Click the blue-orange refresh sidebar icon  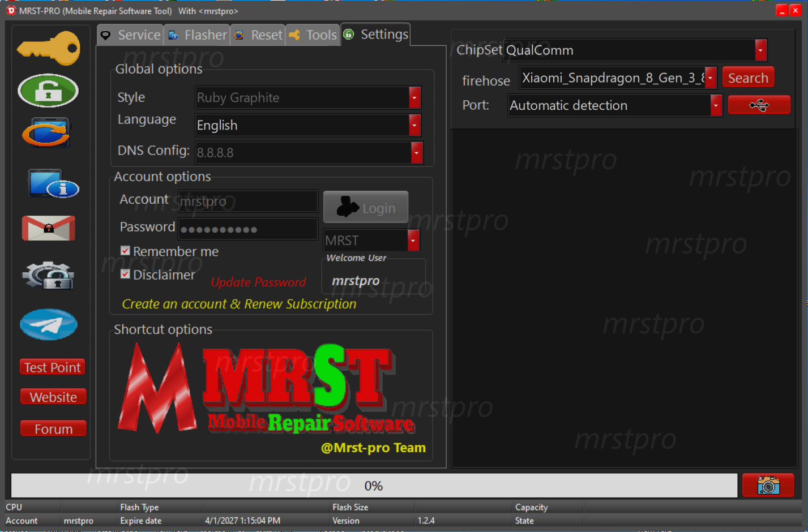tap(47, 132)
